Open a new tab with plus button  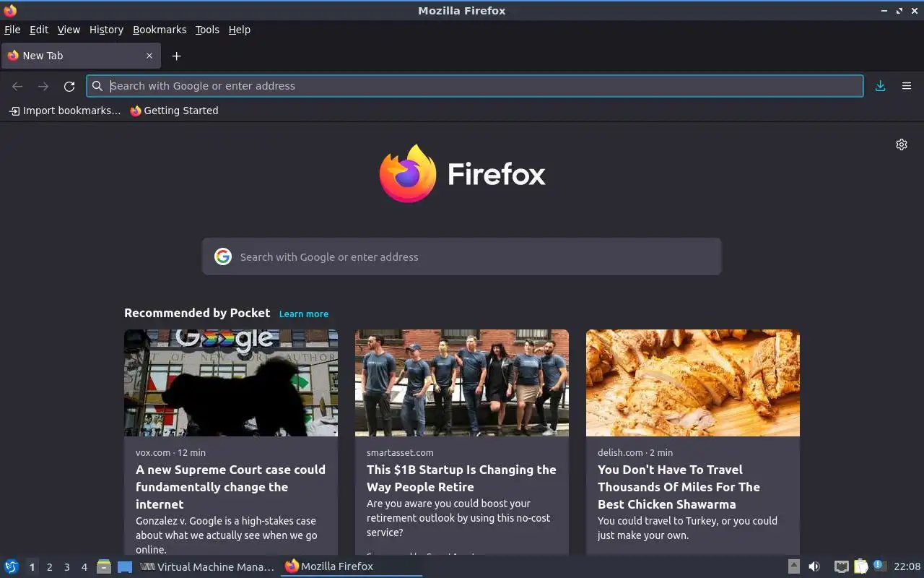pyautogui.click(x=176, y=56)
